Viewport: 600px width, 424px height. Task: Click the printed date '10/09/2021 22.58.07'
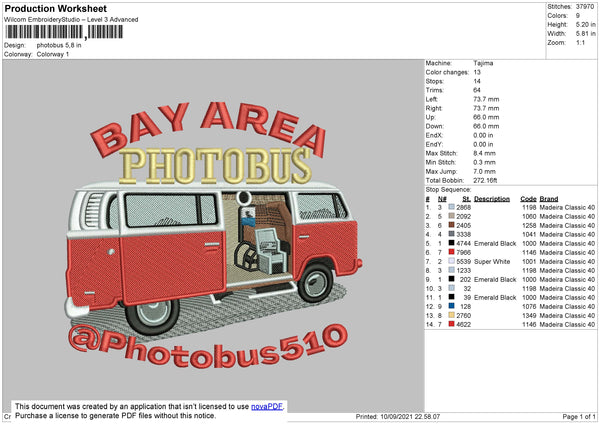click(x=410, y=416)
